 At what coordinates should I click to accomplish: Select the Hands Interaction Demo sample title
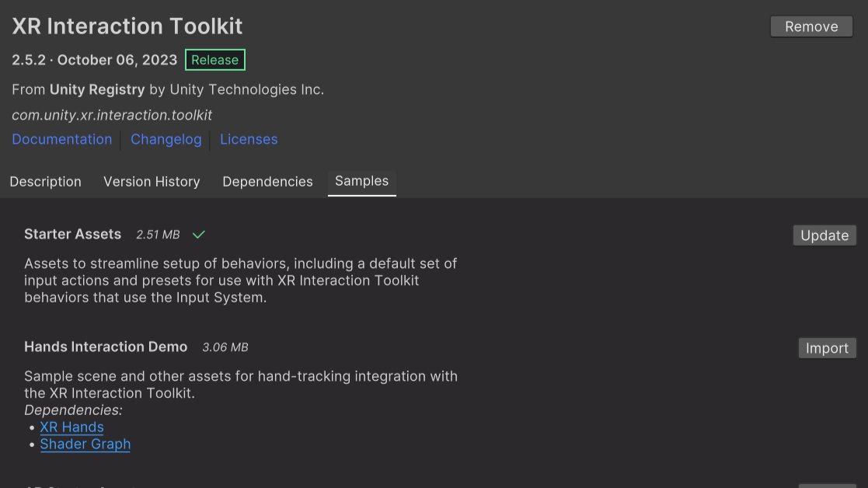pyautogui.click(x=106, y=347)
